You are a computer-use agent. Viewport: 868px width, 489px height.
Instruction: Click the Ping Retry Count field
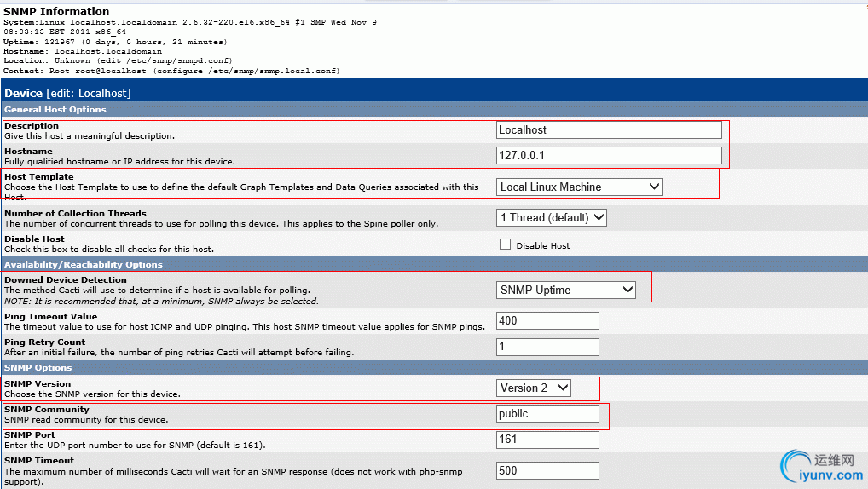[547, 347]
